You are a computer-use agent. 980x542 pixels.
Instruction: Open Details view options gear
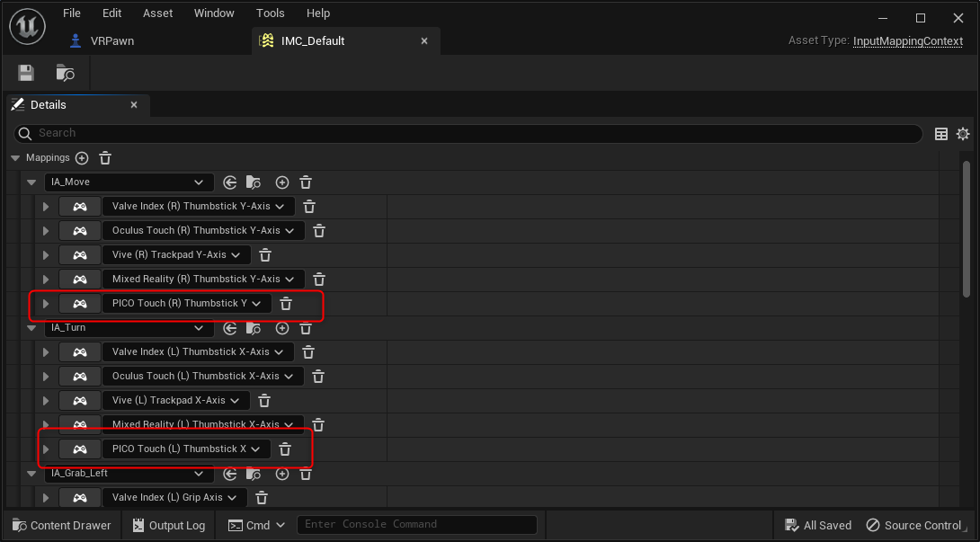click(x=963, y=134)
